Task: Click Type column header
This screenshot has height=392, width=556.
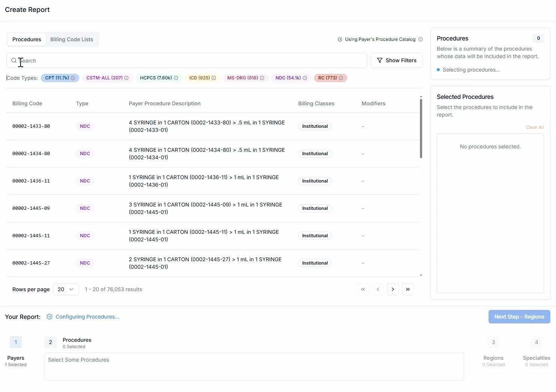Action: point(82,103)
